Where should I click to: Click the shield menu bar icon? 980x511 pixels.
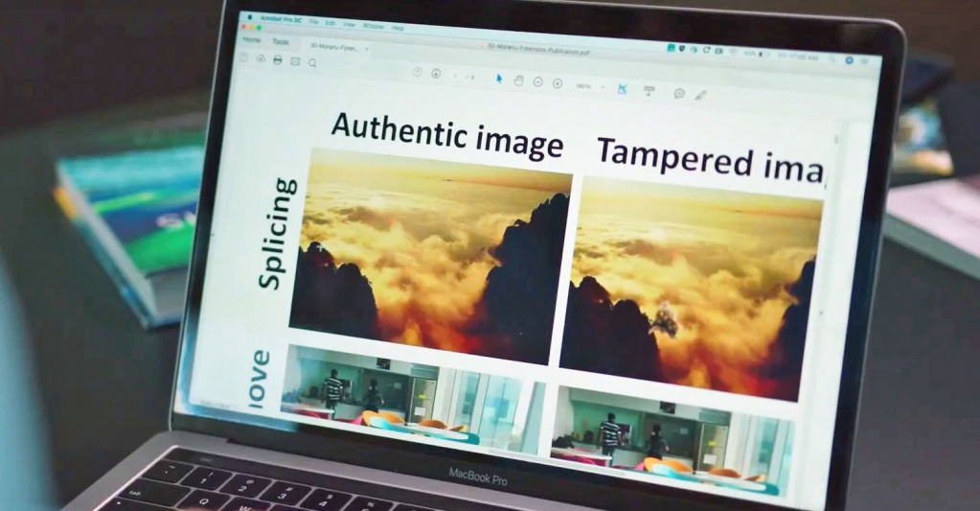tap(682, 48)
